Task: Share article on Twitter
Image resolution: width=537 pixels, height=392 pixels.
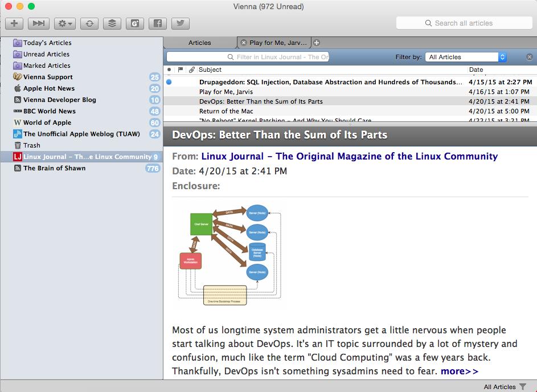Action: (x=180, y=23)
